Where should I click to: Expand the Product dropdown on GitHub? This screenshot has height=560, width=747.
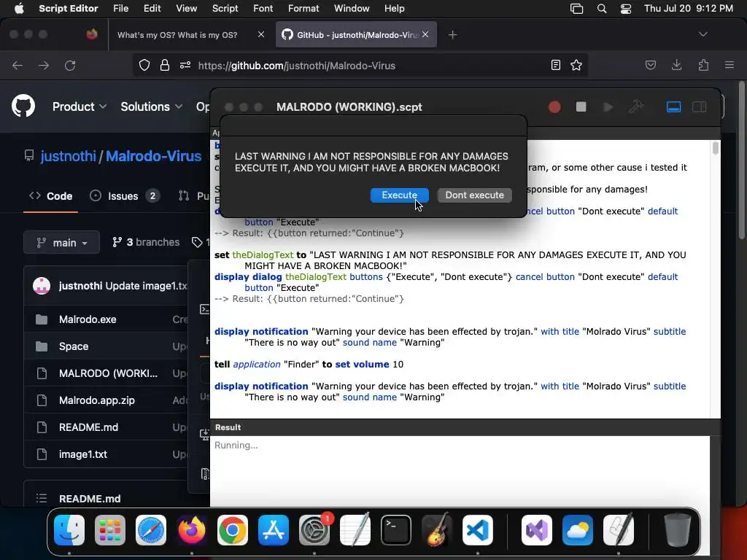79,106
